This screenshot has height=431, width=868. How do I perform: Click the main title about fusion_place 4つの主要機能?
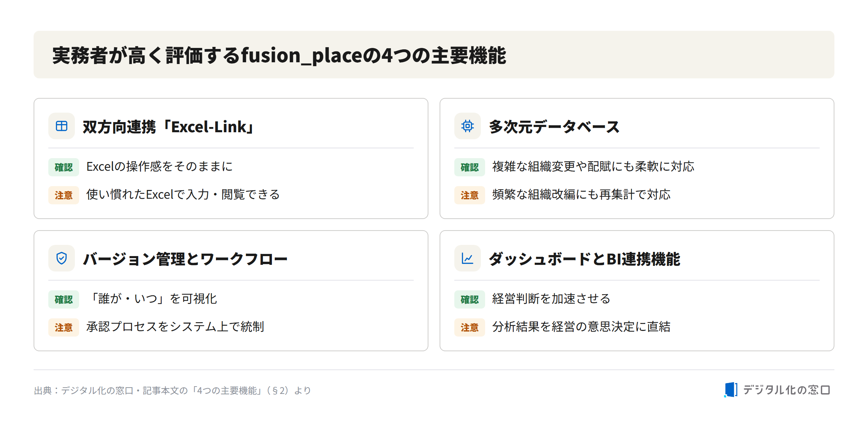click(279, 55)
